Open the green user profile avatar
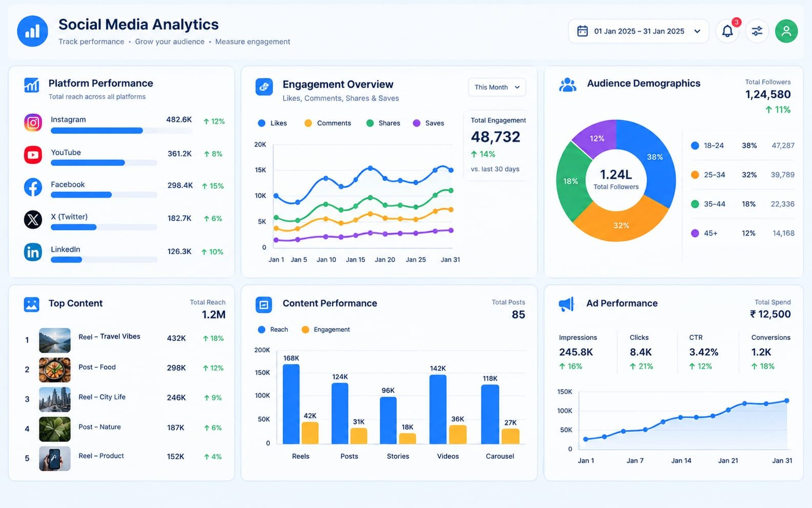The width and height of the screenshot is (812, 508). pos(786,31)
